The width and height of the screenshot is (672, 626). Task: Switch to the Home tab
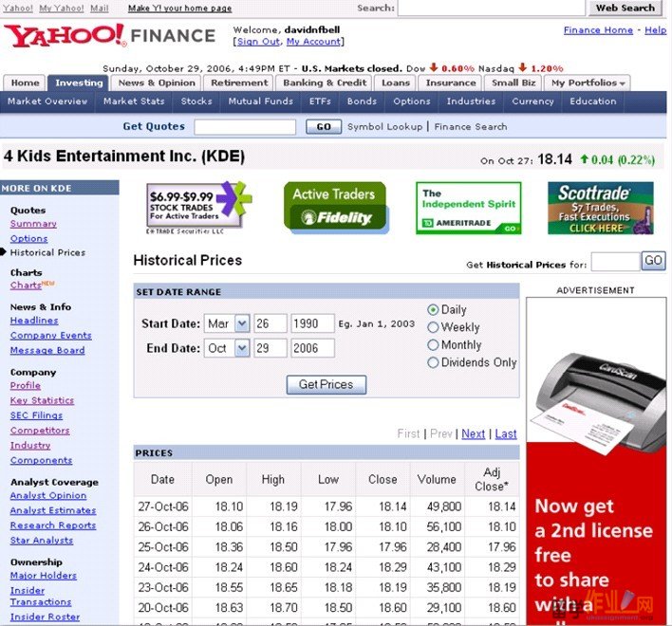point(25,83)
